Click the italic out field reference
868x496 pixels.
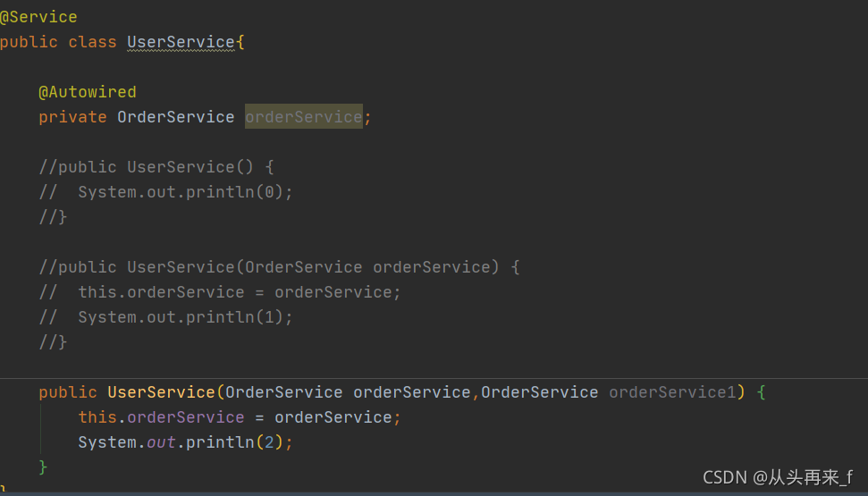click(161, 442)
